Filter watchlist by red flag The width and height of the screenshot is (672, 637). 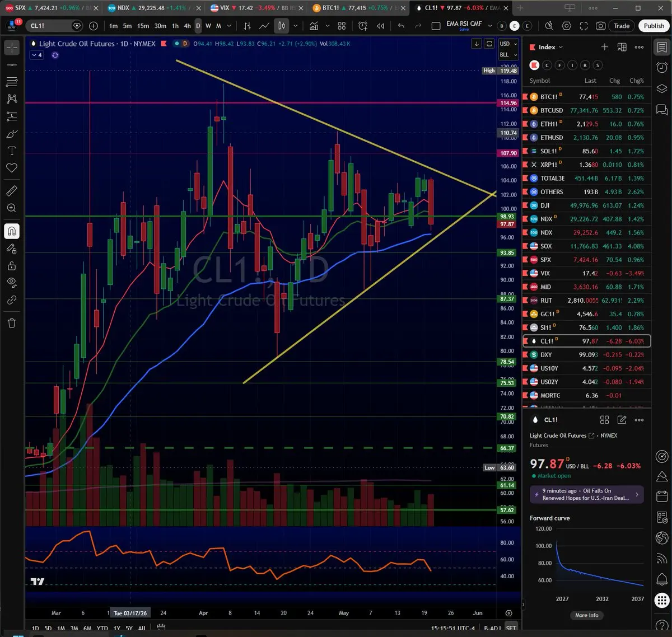(534, 65)
